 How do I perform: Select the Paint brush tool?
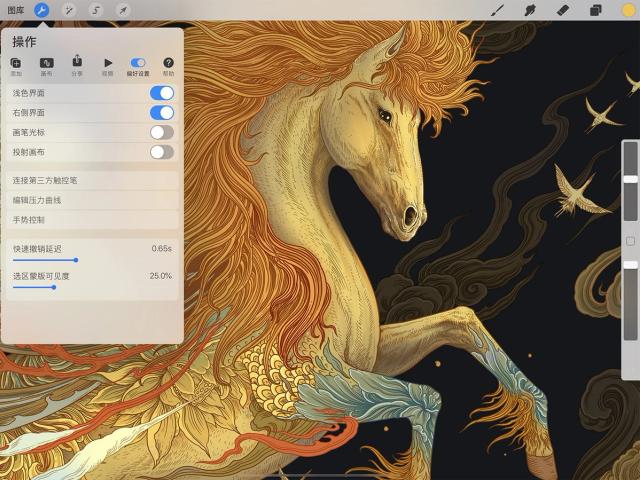497,10
